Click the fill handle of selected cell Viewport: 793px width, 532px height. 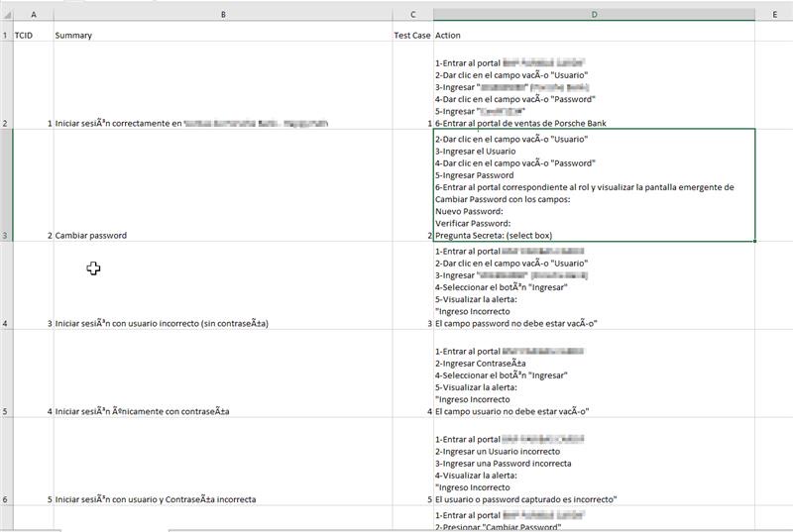pos(754,241)
